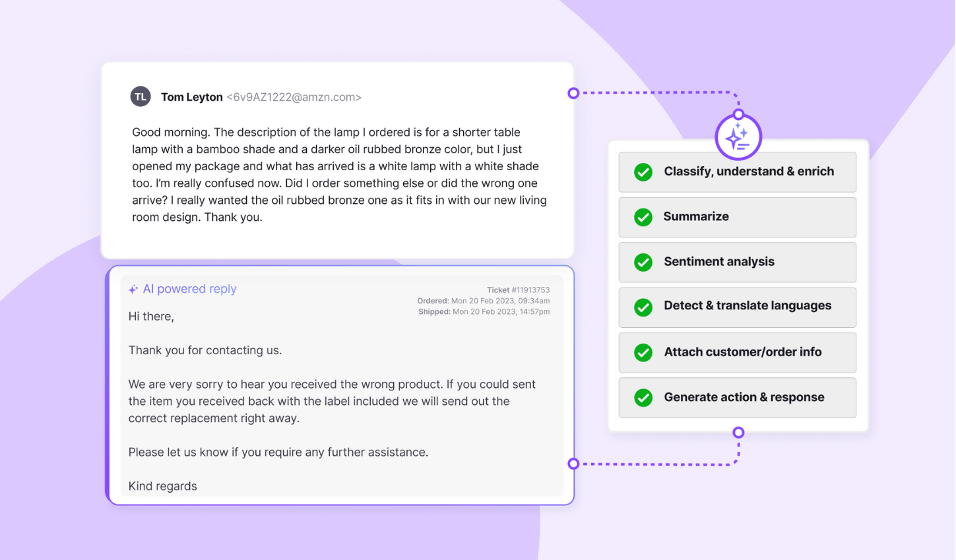Click the Attach customer/order info checkmark
The width and height of the screenshot is (956, 560).
(x=643, y=353)
